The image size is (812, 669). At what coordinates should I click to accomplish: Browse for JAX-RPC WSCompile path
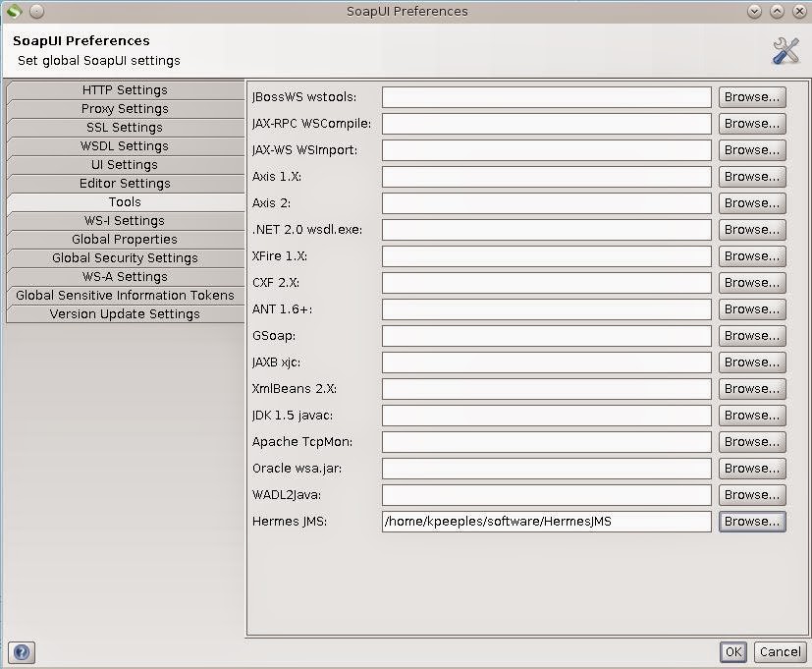pos(752,124)
